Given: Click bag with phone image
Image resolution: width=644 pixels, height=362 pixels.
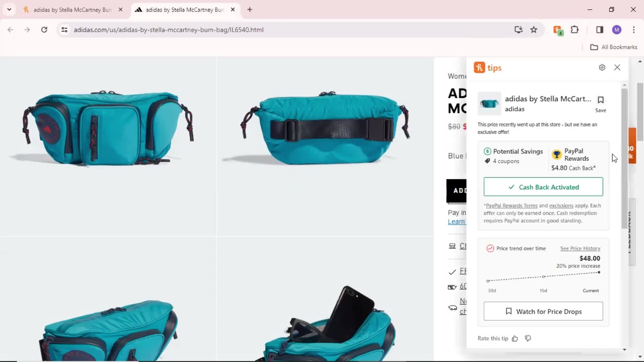Looking at the screenshot, I should point(325,299).
